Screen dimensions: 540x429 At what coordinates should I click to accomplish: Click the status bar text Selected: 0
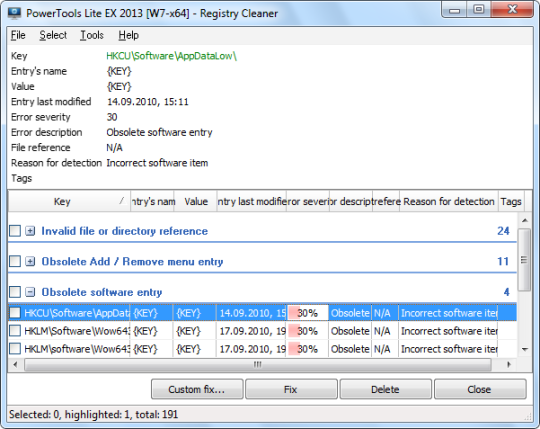[x=35, y=414]
